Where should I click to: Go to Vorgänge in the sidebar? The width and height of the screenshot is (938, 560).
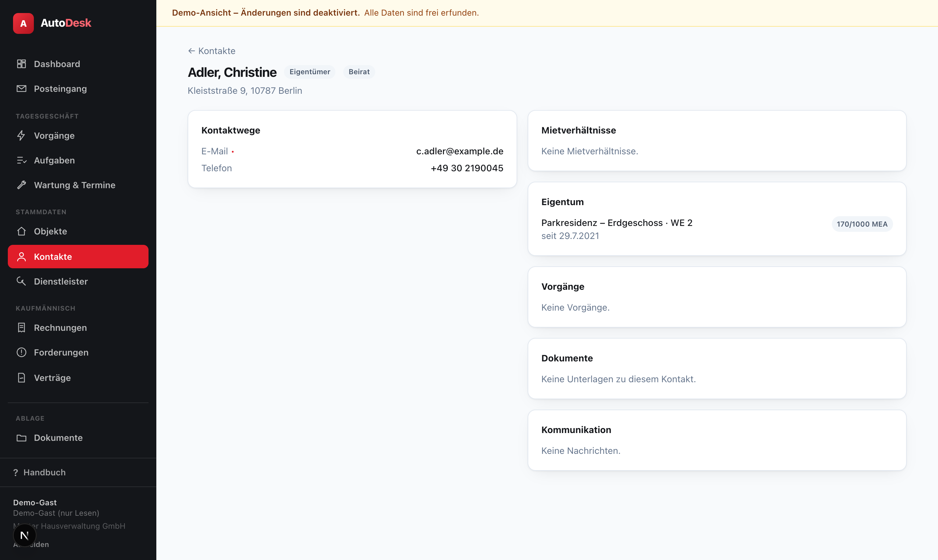[78, 135]
